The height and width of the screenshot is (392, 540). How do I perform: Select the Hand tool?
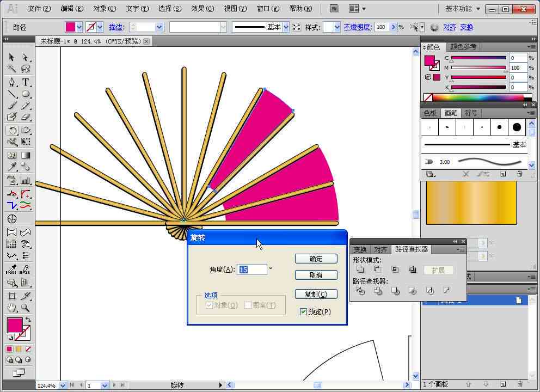click(x=11, y=308)
